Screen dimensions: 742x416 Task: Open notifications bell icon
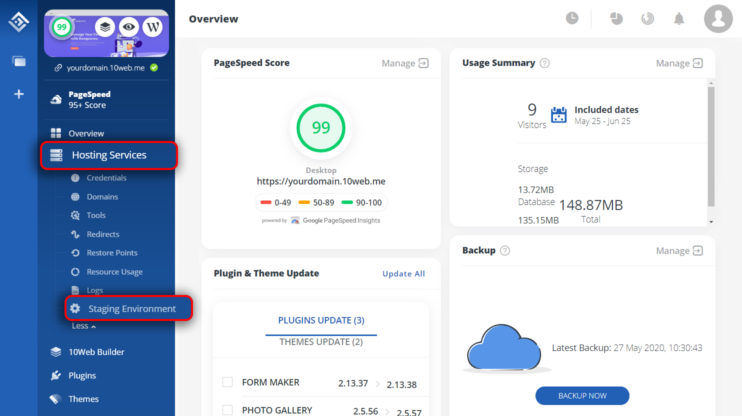click(679, 18)
